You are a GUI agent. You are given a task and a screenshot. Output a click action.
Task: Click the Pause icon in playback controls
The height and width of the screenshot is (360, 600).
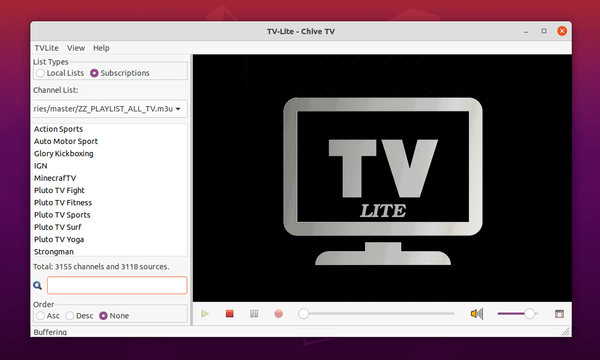point(254,314)
